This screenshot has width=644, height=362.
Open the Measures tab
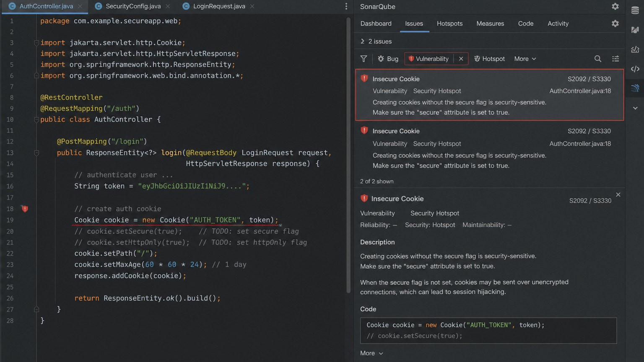490,23
